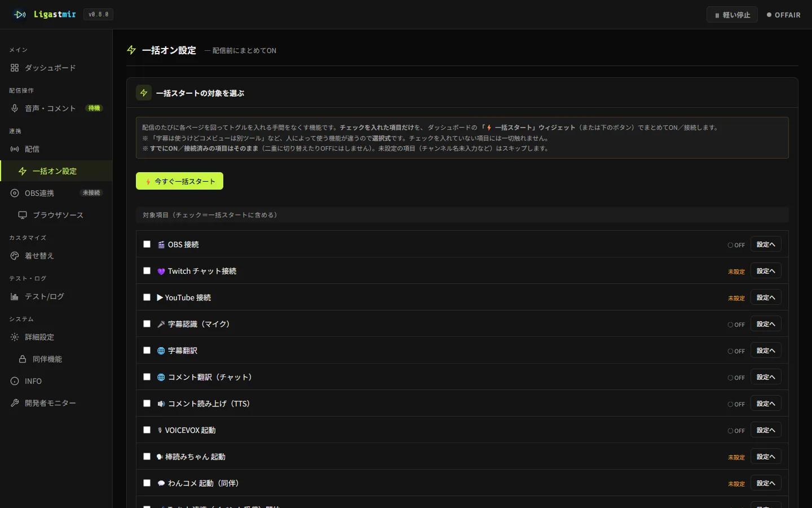
Task: Click the play triangle YouTube 接続 icon
Action: click(x=160, y=297)
